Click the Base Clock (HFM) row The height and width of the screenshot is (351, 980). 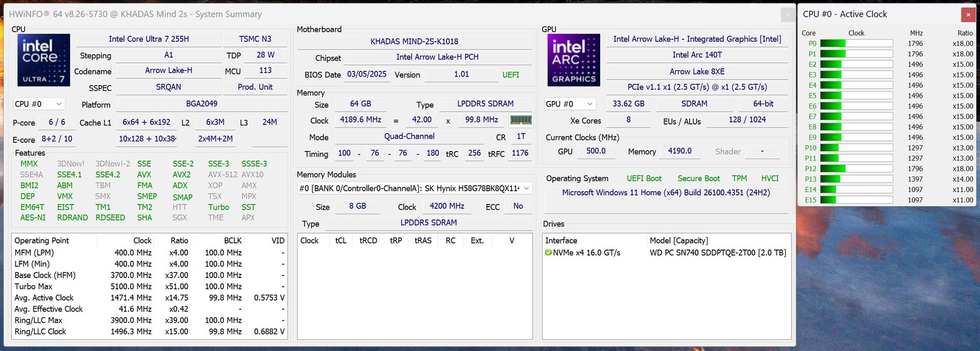149,275
